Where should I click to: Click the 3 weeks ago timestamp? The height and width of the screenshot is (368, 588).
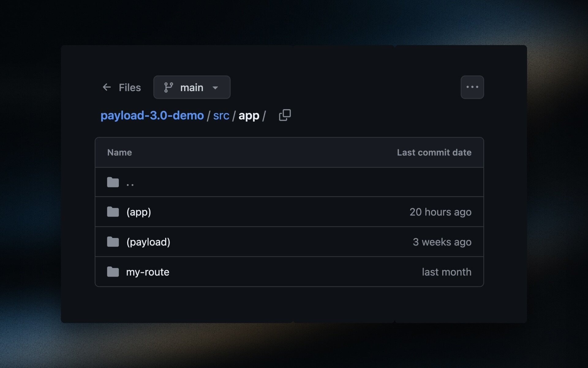click(x=442, y=242)
